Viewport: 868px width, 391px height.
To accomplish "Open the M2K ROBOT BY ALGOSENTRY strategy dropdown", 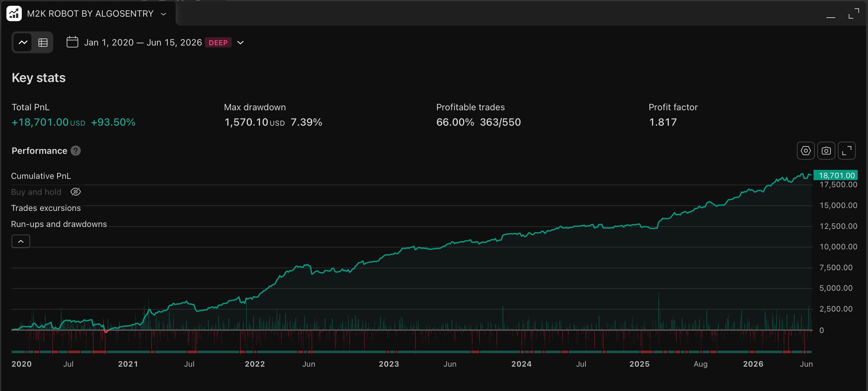I will [164, 14].
